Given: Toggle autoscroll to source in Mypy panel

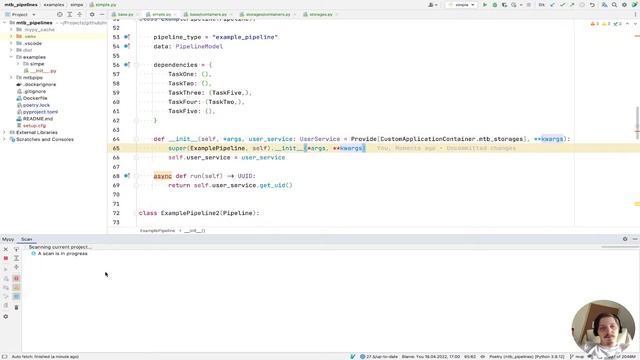Looking at the screenshot, I should [16, 249].
